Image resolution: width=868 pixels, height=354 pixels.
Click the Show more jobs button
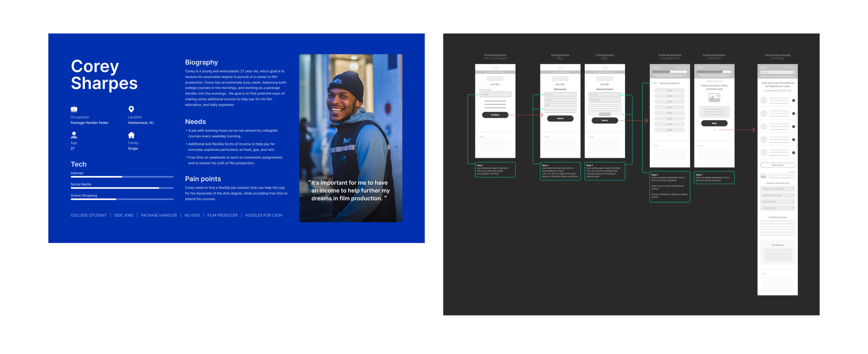click(x=777, y=165)
